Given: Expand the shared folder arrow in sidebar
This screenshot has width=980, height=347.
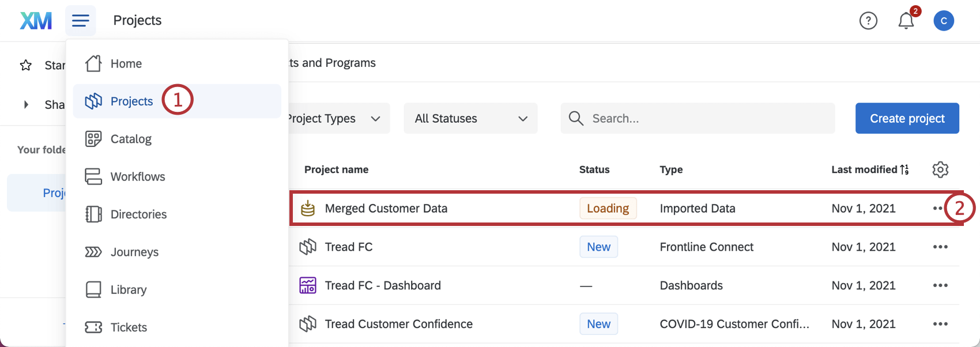Looking at the screenshot, I should pyautogui.click(x=26, y=104).
